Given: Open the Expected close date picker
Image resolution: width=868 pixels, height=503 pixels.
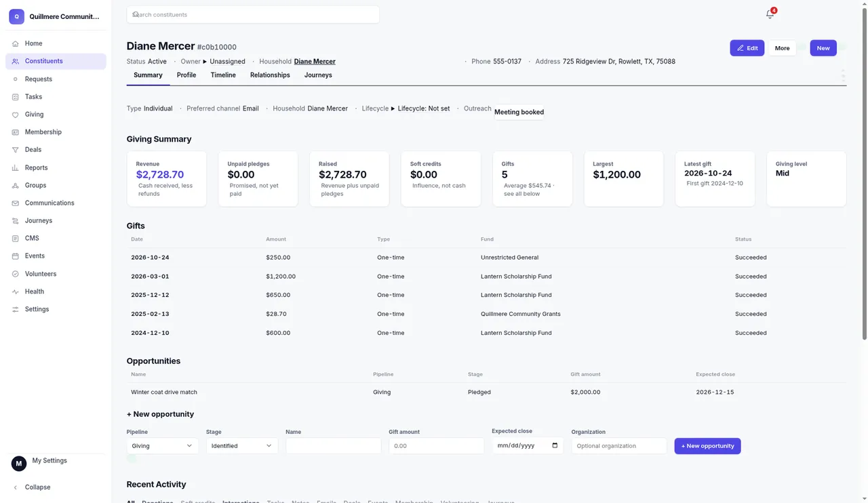Looking at the screenshot, I should point(555,445).
